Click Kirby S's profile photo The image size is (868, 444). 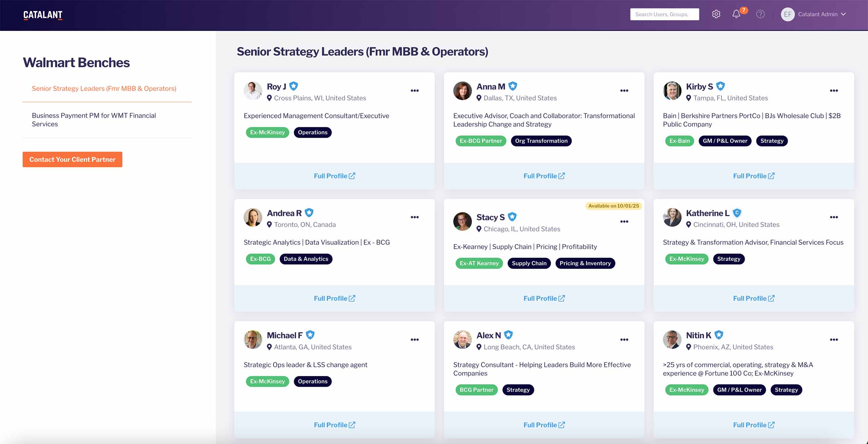(x=672, y=91)
